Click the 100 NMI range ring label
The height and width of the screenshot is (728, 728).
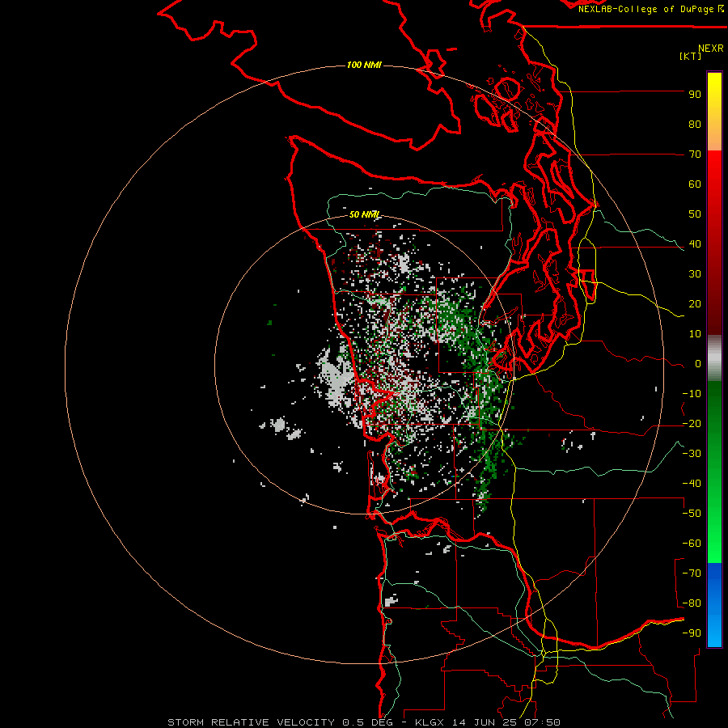coord(364,65)
